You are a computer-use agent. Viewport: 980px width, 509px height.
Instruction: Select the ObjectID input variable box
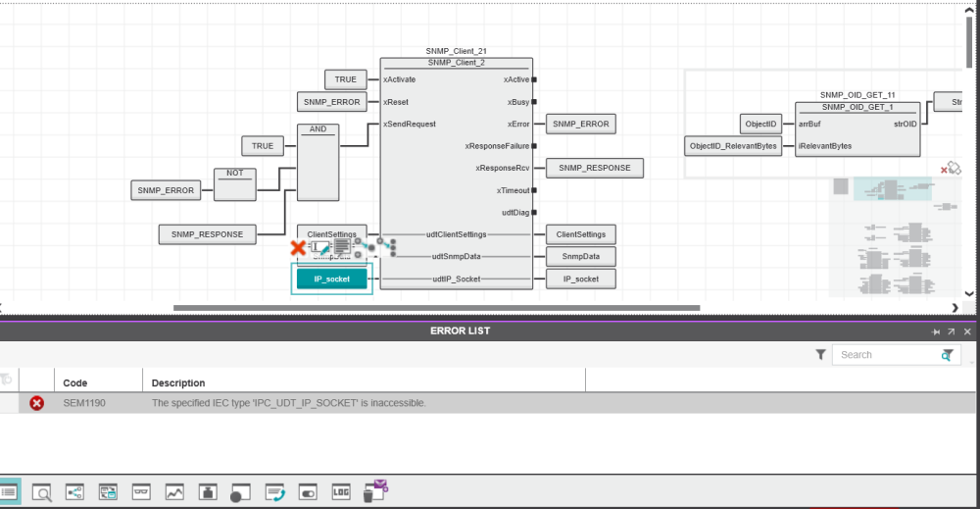coord(760,124)
